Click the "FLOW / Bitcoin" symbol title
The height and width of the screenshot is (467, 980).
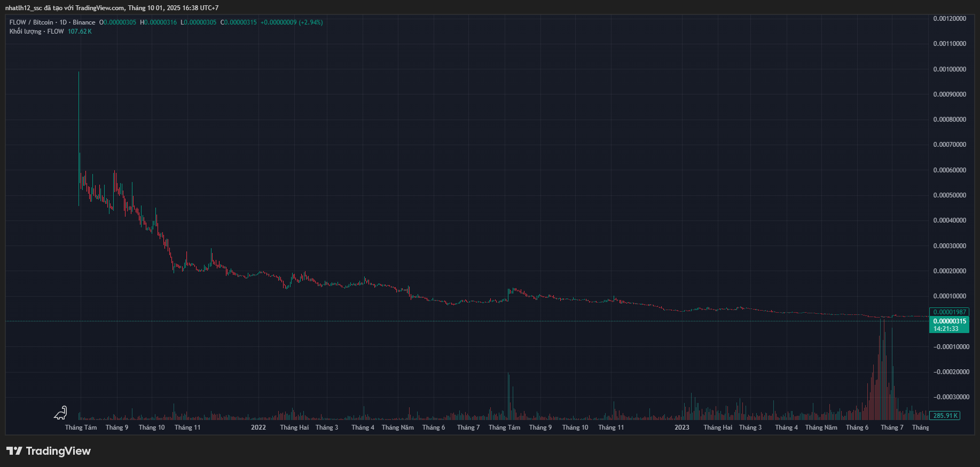click(x=32, y=22)
